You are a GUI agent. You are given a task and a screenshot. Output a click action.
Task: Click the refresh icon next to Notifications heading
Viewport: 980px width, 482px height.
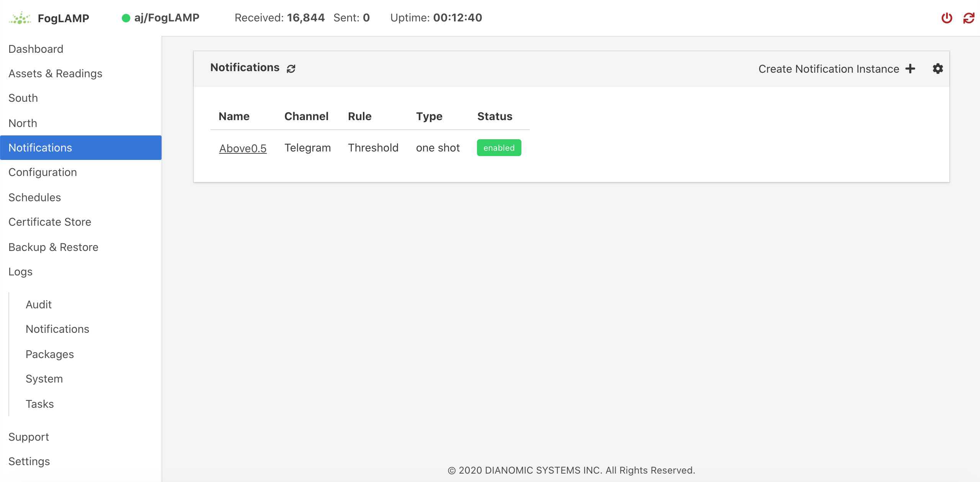coord(291,68)
